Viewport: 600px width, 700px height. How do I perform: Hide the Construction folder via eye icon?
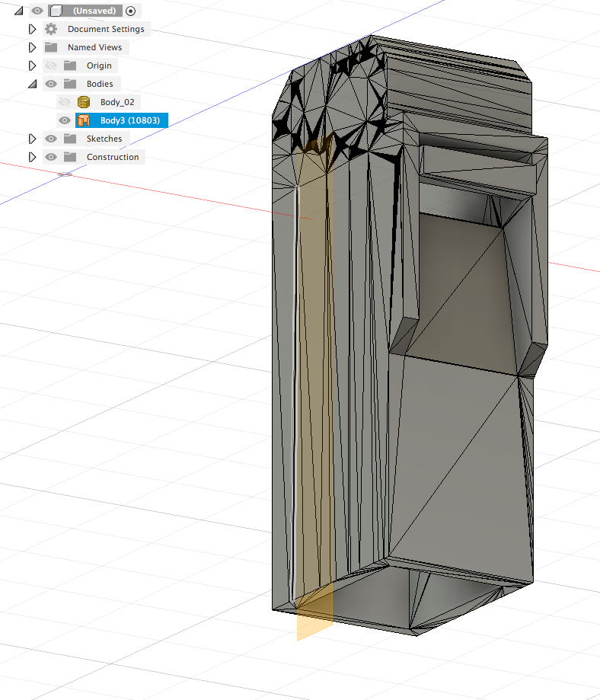tap(51, 157)
